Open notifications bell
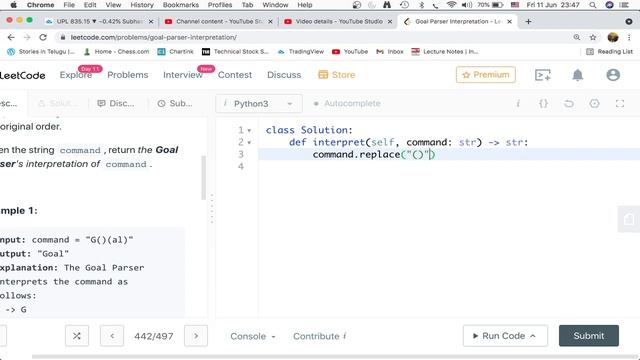 (578, 75)
